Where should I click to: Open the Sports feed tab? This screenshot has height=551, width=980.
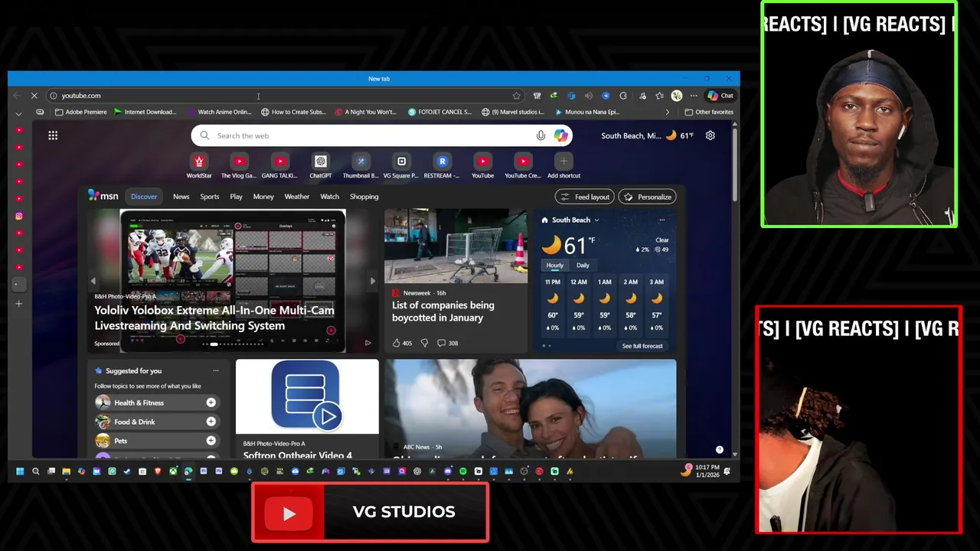pyautogui.click(x=210, y=197)
